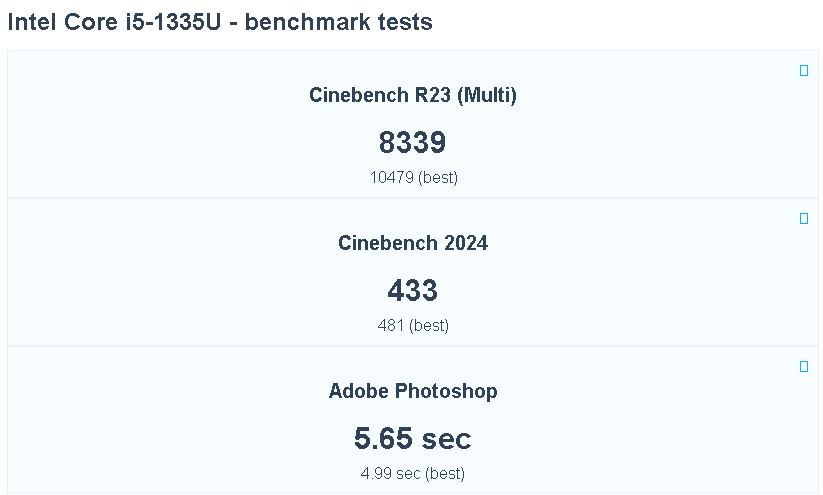
Task: Click the "4.99 sec" best time value
Action: 391,474
